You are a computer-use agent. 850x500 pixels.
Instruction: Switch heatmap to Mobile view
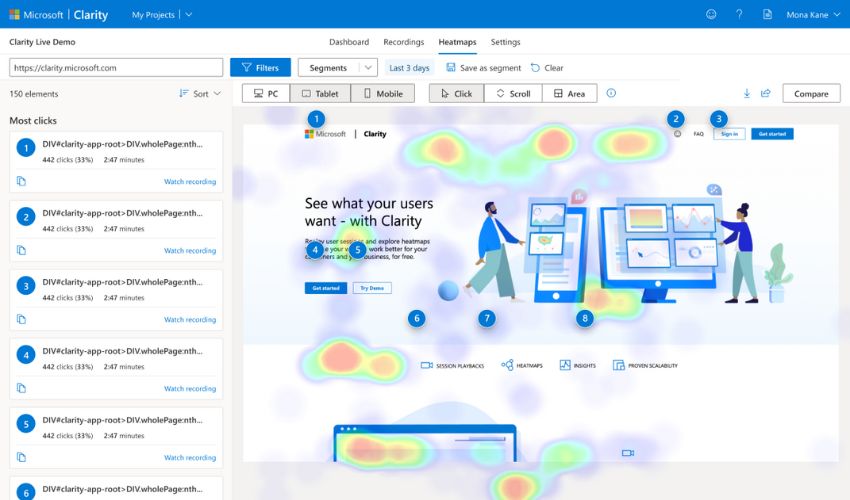[383, 93]
